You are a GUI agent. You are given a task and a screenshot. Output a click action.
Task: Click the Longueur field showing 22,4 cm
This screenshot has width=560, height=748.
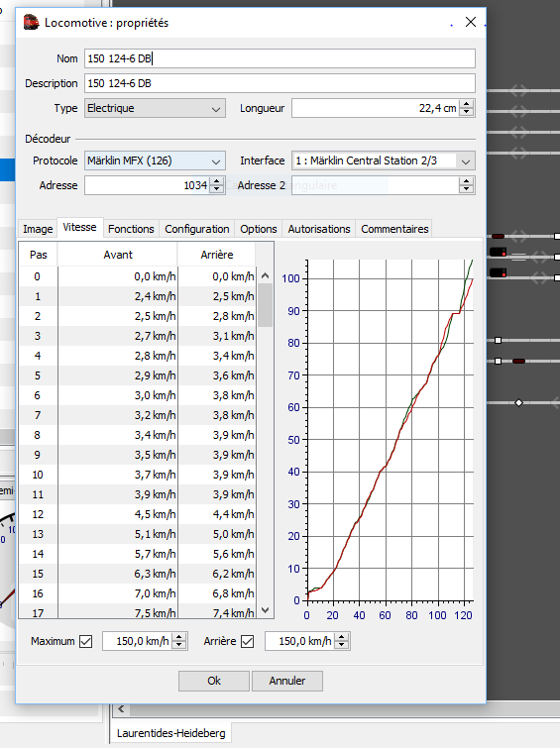376,108
